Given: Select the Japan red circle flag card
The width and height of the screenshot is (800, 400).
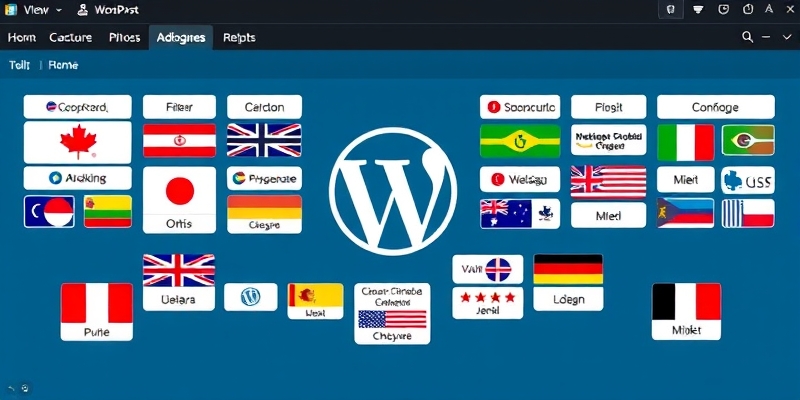Looking at the screenshot, I should (x=180, y=191).
